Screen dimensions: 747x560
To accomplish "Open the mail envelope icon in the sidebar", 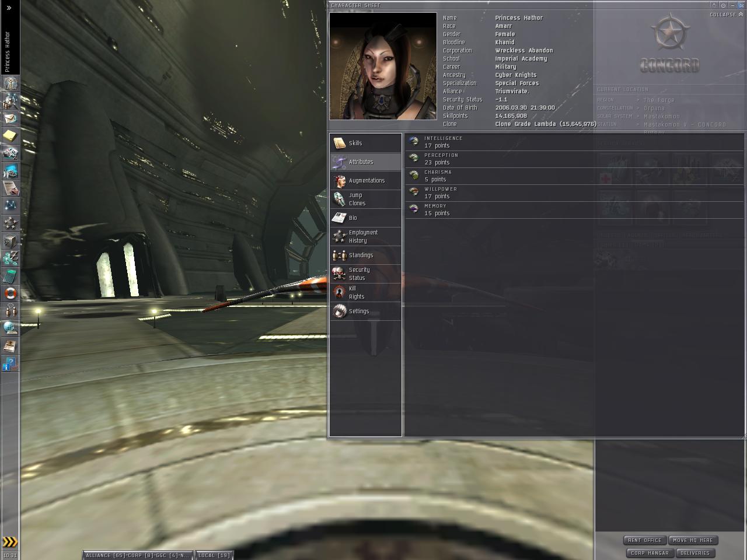I will (x=10, y=118).
